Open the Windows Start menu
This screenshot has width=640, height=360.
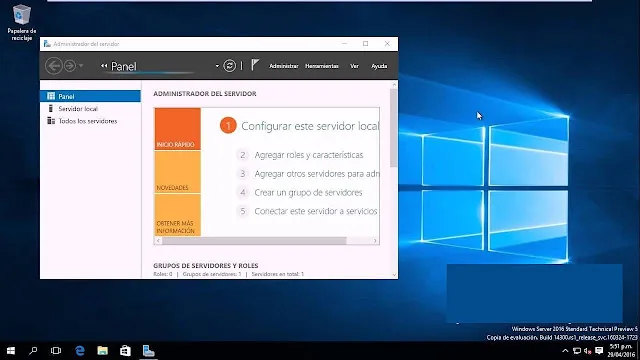point(11,351)
